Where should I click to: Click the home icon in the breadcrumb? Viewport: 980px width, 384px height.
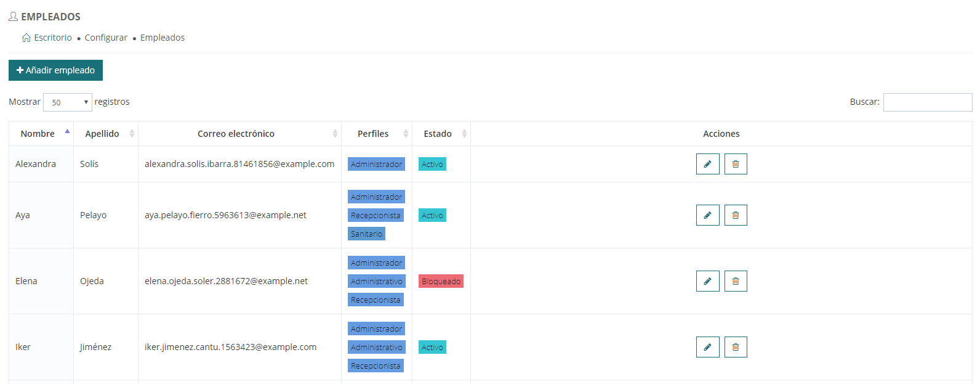26,38
